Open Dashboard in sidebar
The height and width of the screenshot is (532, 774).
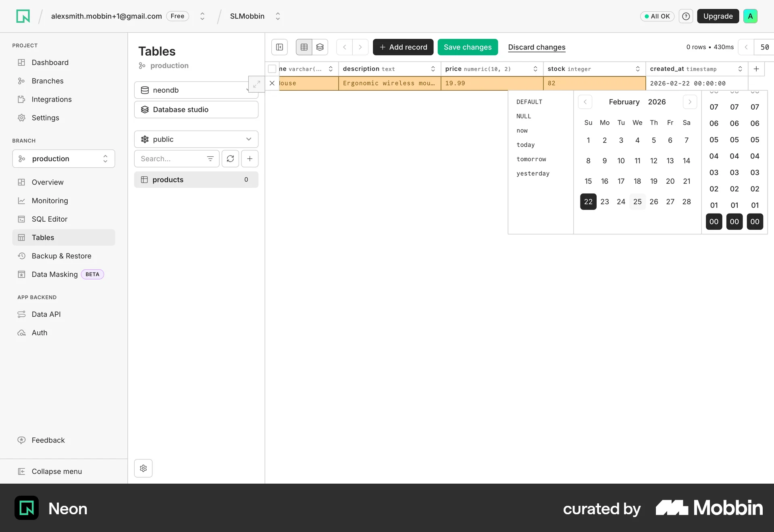(64, 62)
